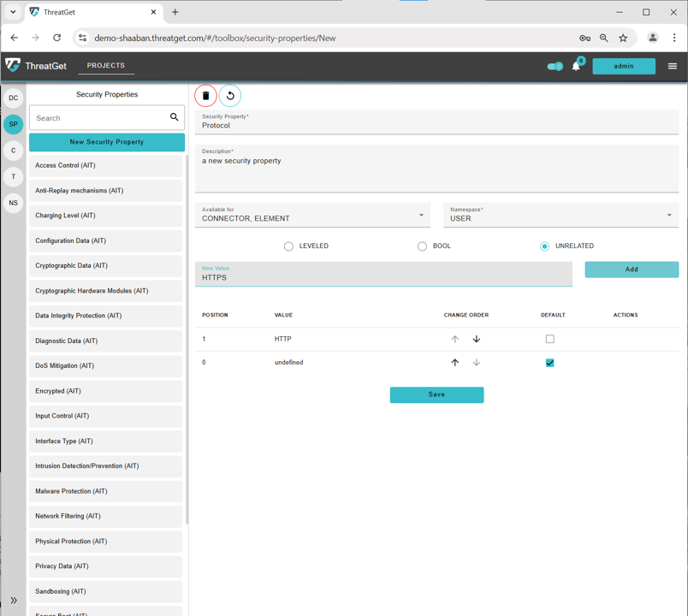
Task: Open the Available for dropdown
Action: (x=420, y=215)
